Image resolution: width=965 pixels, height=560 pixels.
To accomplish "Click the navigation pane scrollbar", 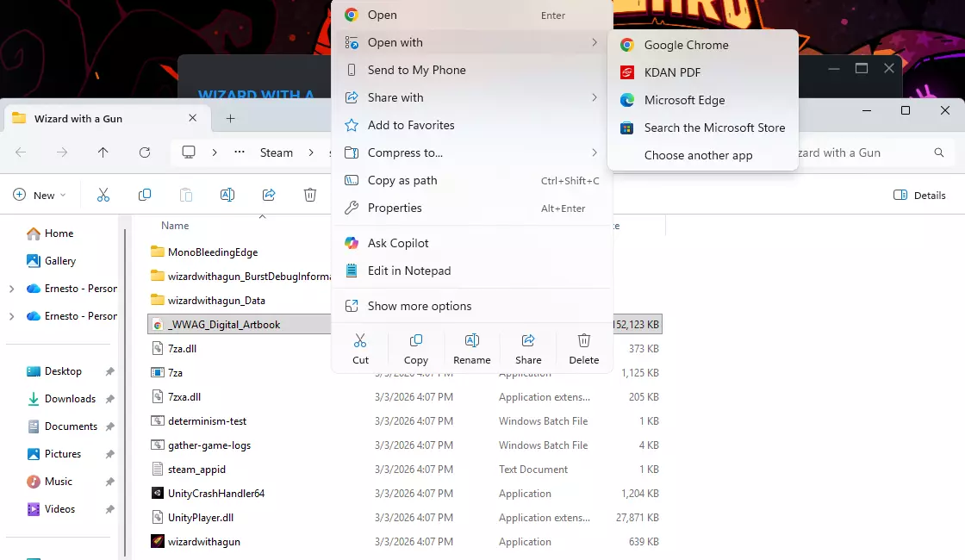I will [x=125, y=394].
